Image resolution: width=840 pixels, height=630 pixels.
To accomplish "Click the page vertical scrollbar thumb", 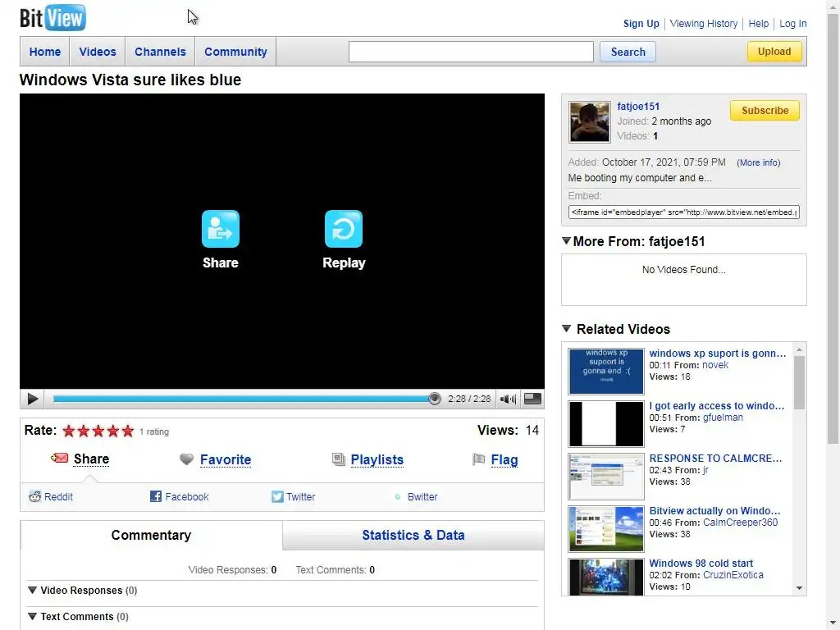I will [833, 230].
